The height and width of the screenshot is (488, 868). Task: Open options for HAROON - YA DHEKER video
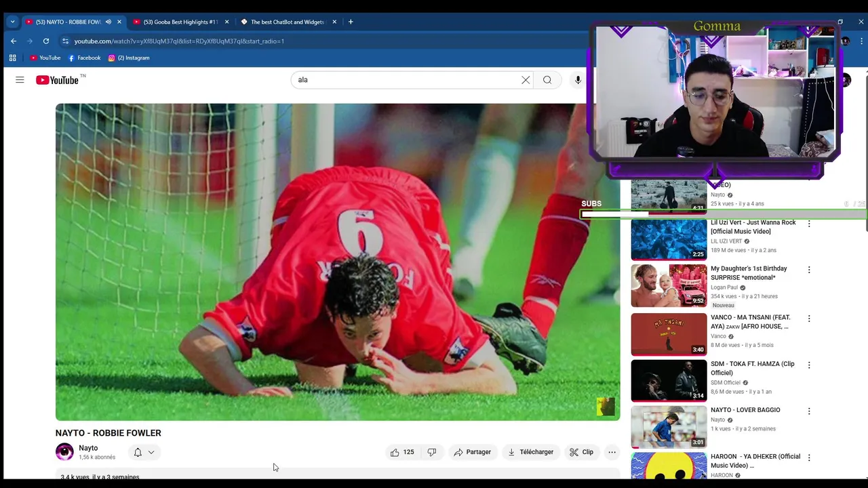[x=809, y=457]
